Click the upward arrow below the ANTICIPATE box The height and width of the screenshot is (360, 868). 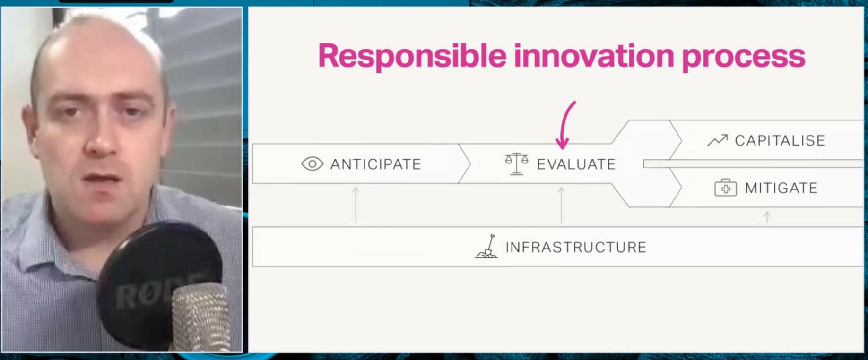pos(356,205)
